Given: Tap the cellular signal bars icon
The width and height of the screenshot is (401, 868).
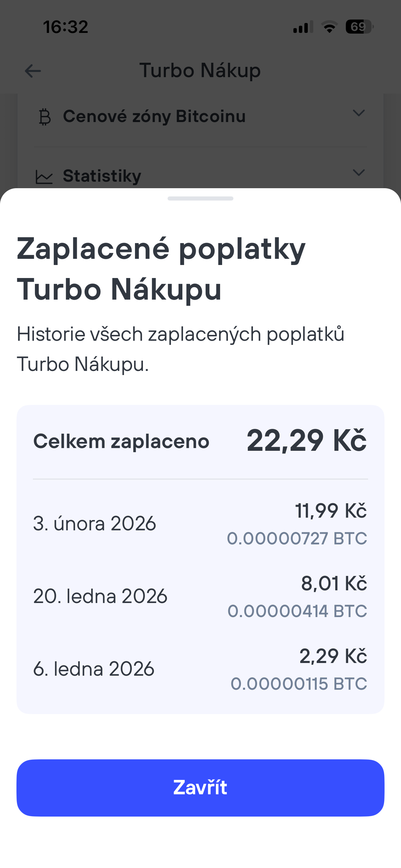Looking at the screenshot, I should point(303,27).
